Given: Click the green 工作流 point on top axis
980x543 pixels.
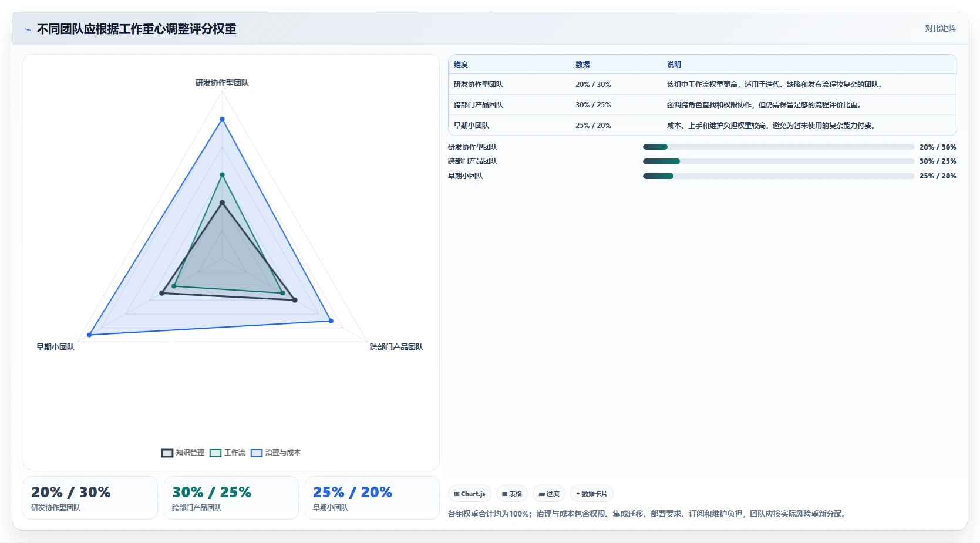Looking at the screenshot, I should coord(222,174).
